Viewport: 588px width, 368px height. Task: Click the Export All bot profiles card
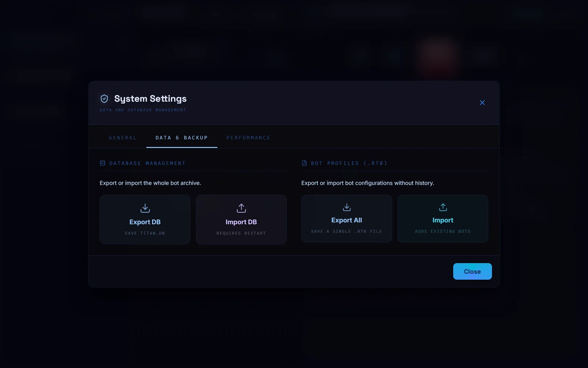[x=347, y=219]
